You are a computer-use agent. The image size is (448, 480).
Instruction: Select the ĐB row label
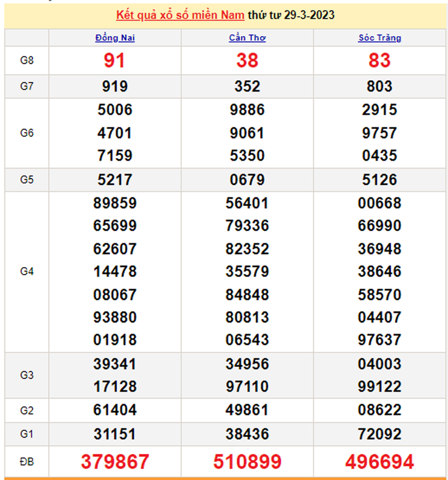27,461
